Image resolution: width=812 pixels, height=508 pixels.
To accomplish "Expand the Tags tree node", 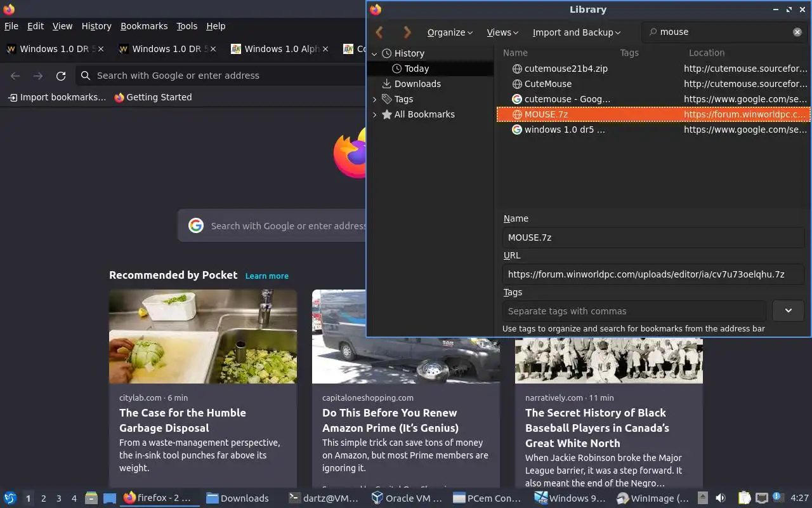I will point(374,99).
